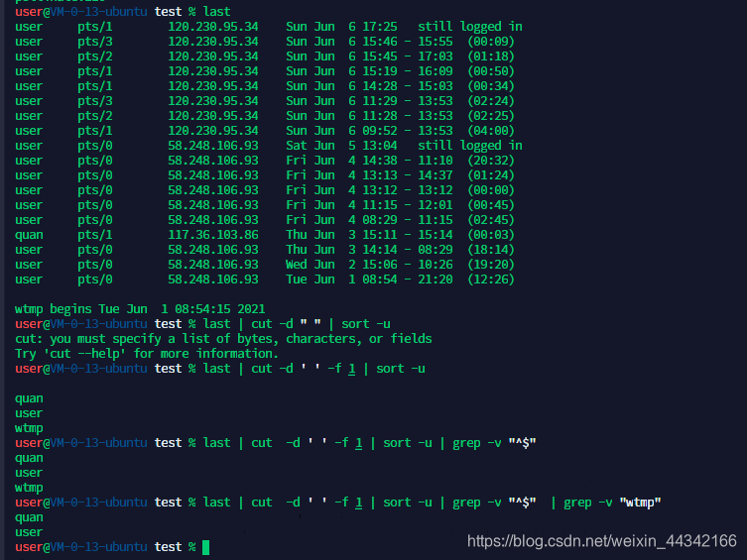This screenshot has height=560, width=747.
Task: Select the row ending with (02:24)
Action: point(265,101)
